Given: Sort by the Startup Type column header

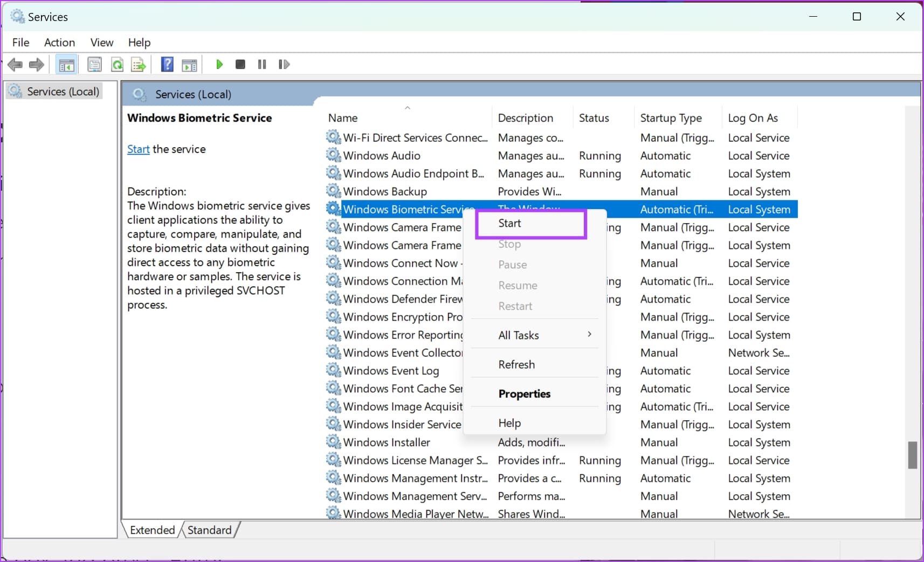Looking at the screenshot, I should pyautogui.click(x=678, y=118).
